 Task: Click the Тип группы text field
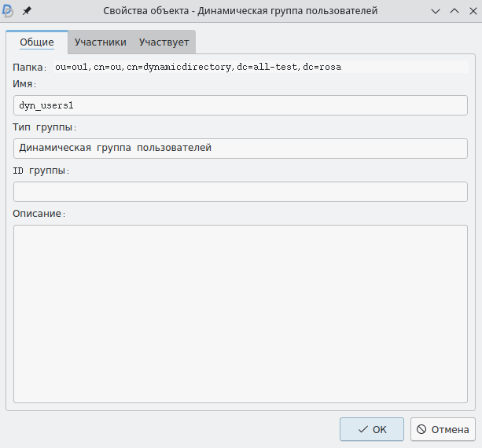point(241,148)
